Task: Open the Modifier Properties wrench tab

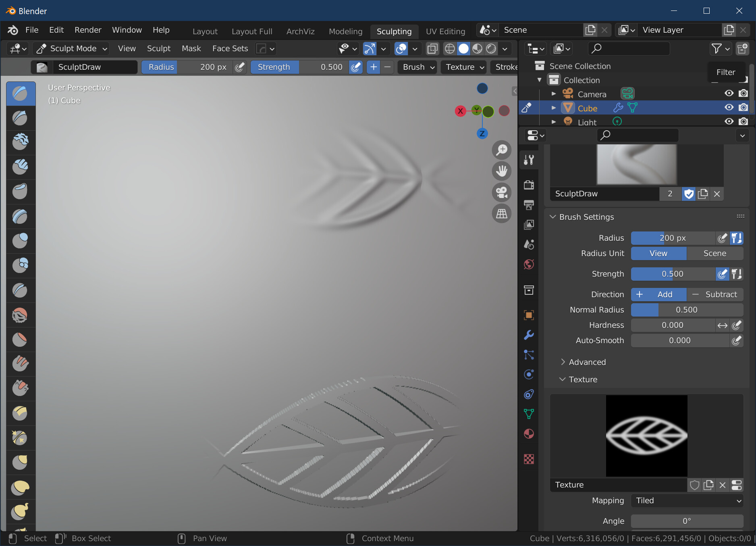Action: pyautogui.click(x=529, y=335)
